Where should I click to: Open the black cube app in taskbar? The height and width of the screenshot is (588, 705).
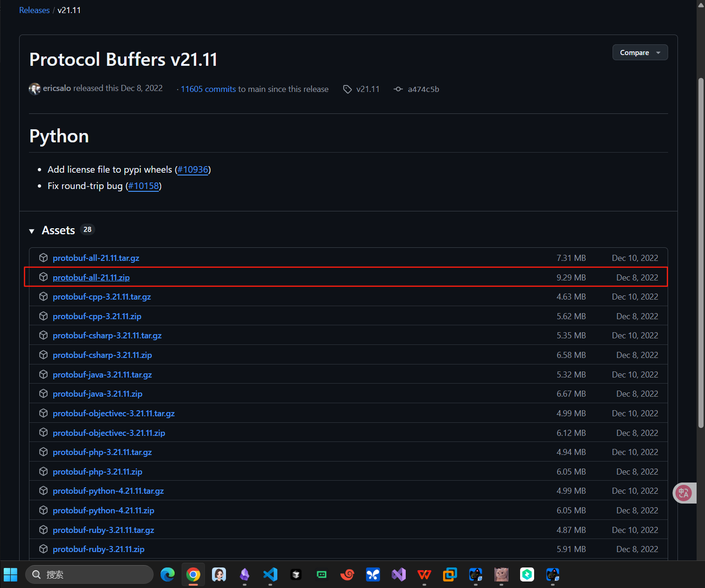coord(296,574)
